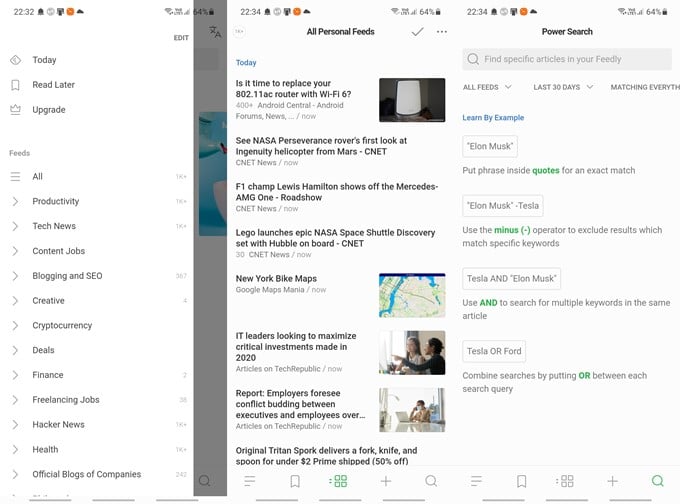Image resolution: width=680 pixels, height=504 pixels.
Task: Tap bookmark icon in Power Search bottom bar
Action: [522, 481]
